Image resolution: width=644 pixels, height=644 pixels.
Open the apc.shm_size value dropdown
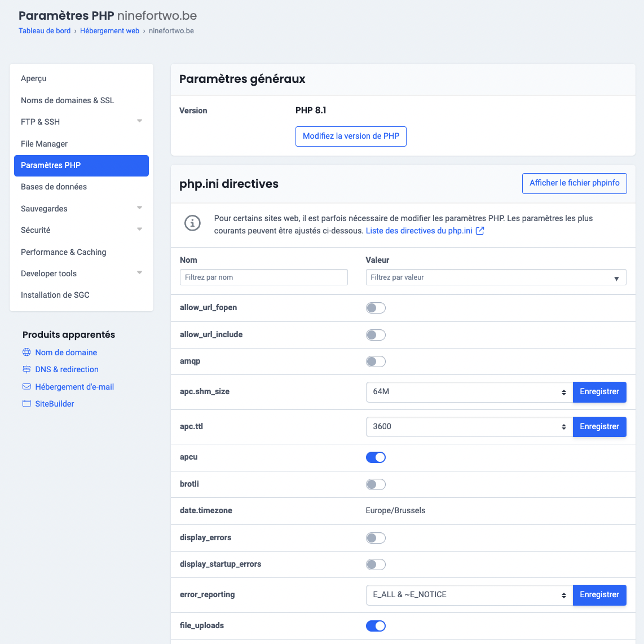tap(469, 392)
